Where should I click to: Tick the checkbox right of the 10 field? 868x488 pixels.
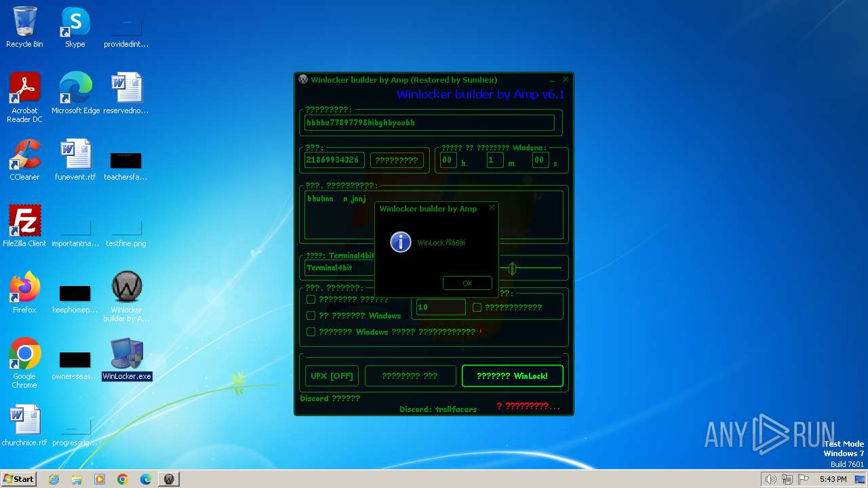[x=477, y=307]
